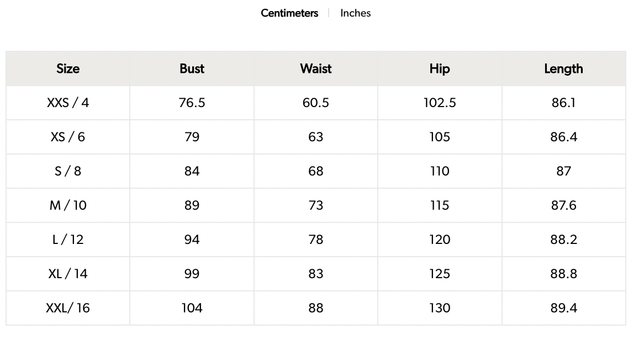Click the Size column header

(x=68, y=69)
